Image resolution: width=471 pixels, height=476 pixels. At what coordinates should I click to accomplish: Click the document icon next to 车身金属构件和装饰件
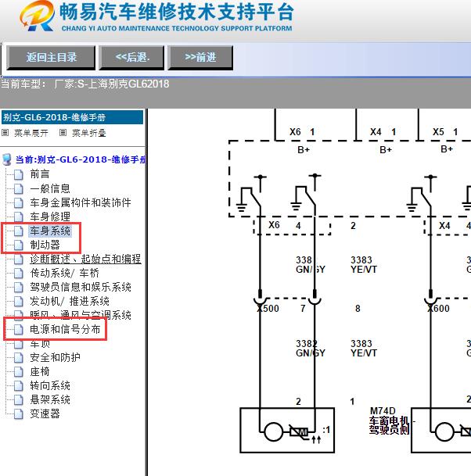pos(19,202)
